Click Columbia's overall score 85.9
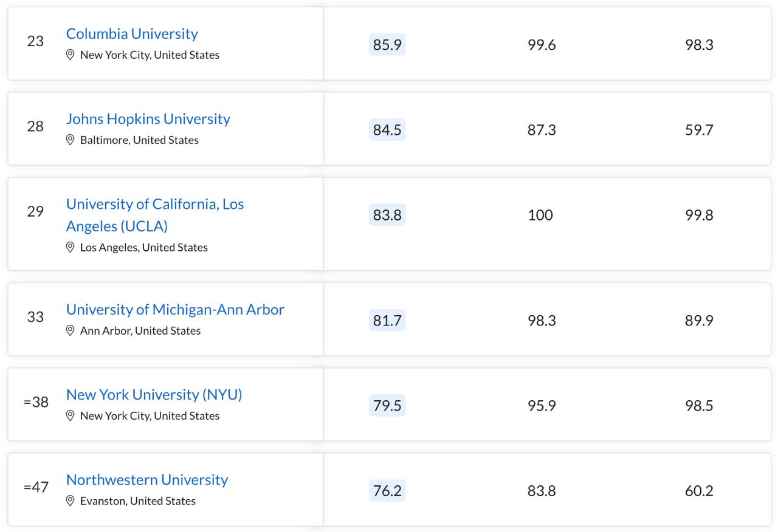Viewport: 778px width, 532px height. point(387,45)
